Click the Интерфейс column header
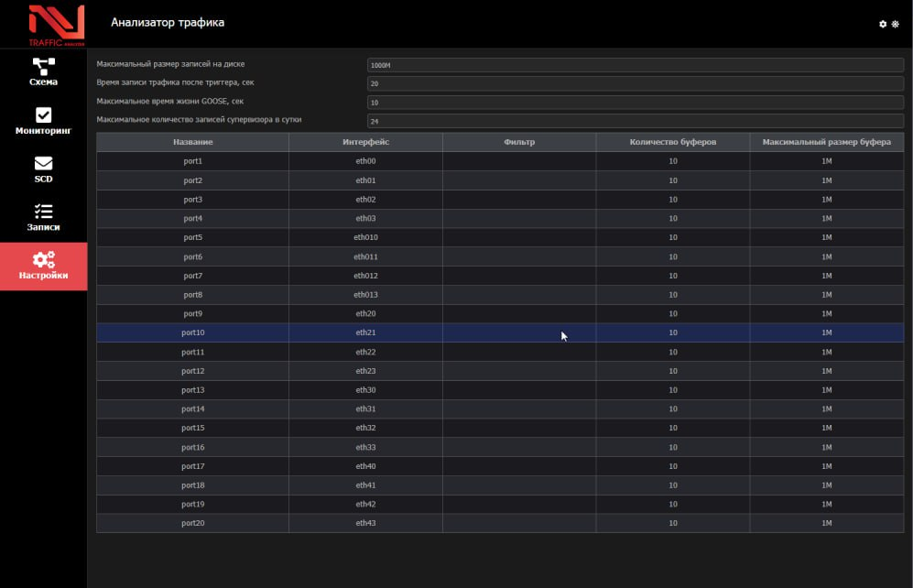The width and height of the screenshot is (913, 588). [x=365, y=142]
